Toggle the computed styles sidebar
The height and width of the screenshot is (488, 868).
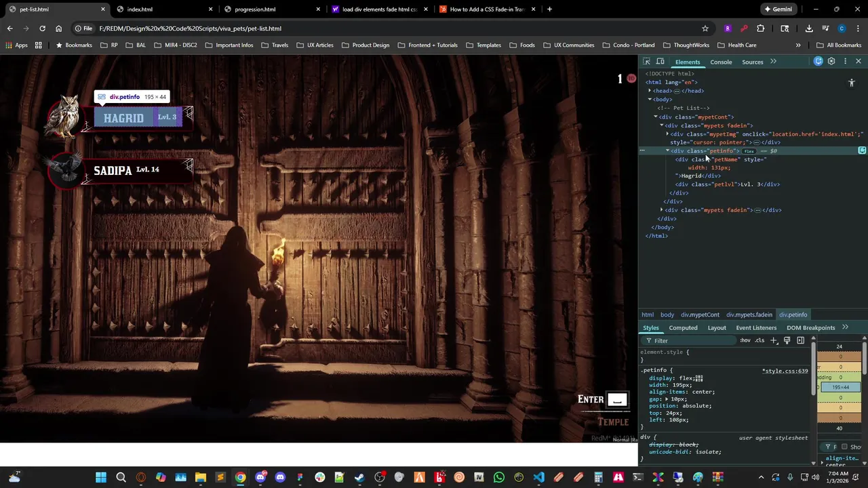click(801, 340)
